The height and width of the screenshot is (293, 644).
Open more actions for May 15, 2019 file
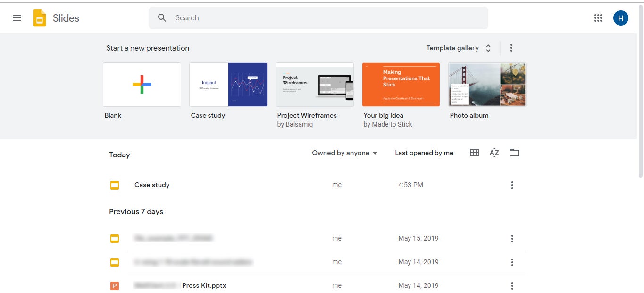(x=512, y=239)
